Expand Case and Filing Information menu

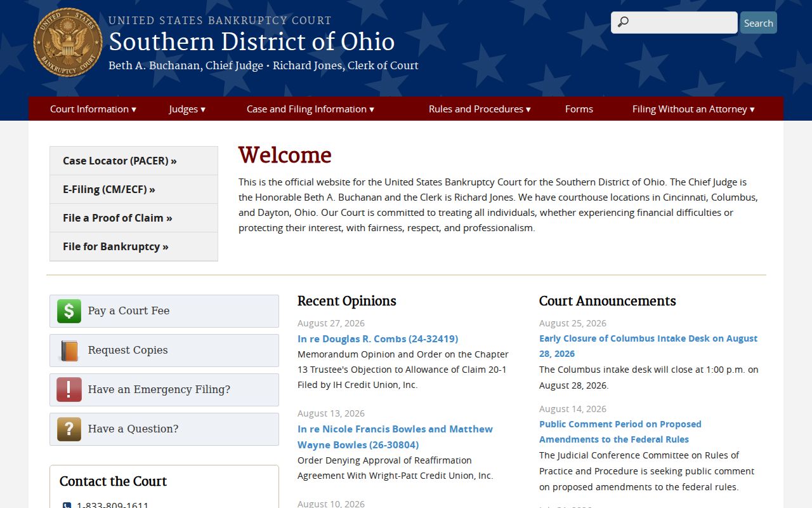(x=310, y=109)
